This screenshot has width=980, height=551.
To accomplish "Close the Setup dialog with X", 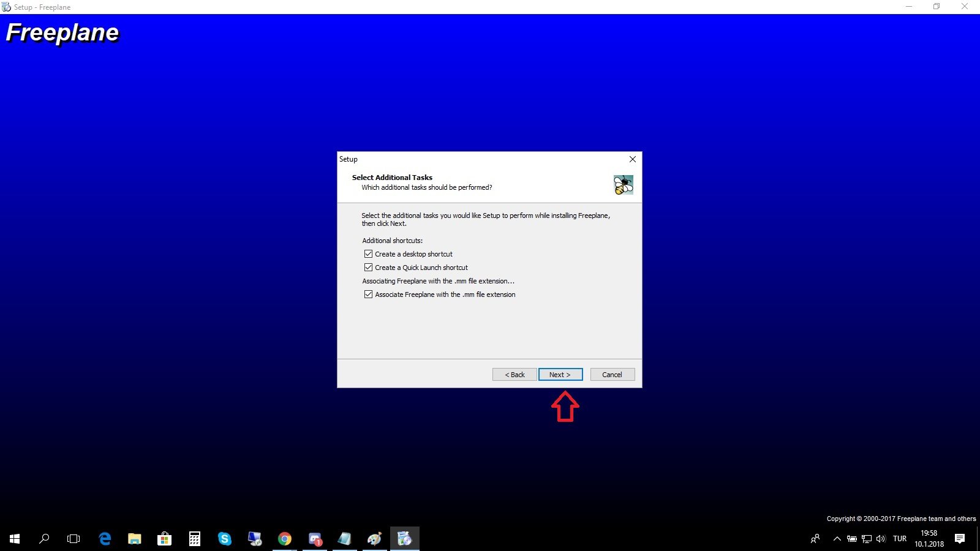I will (633, 159).
